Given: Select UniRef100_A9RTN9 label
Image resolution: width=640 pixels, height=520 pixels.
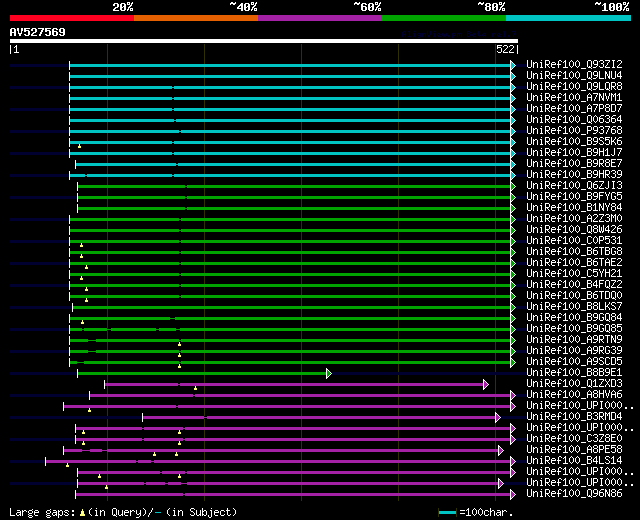Looking at the screenshot, I should (x=574, y=340).
